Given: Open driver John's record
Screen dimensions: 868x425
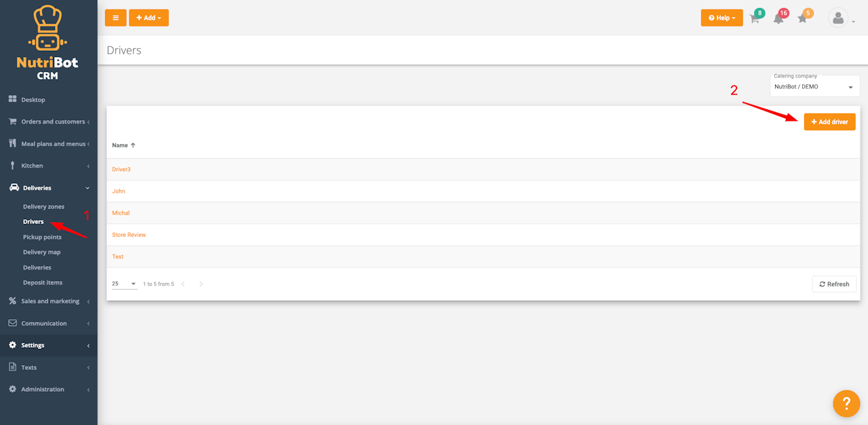Looking at the screenshot, I should 119,191.
